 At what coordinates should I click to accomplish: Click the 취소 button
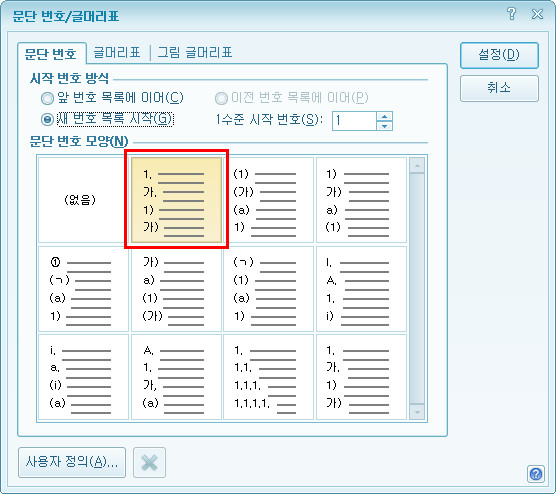click(499, 88)
